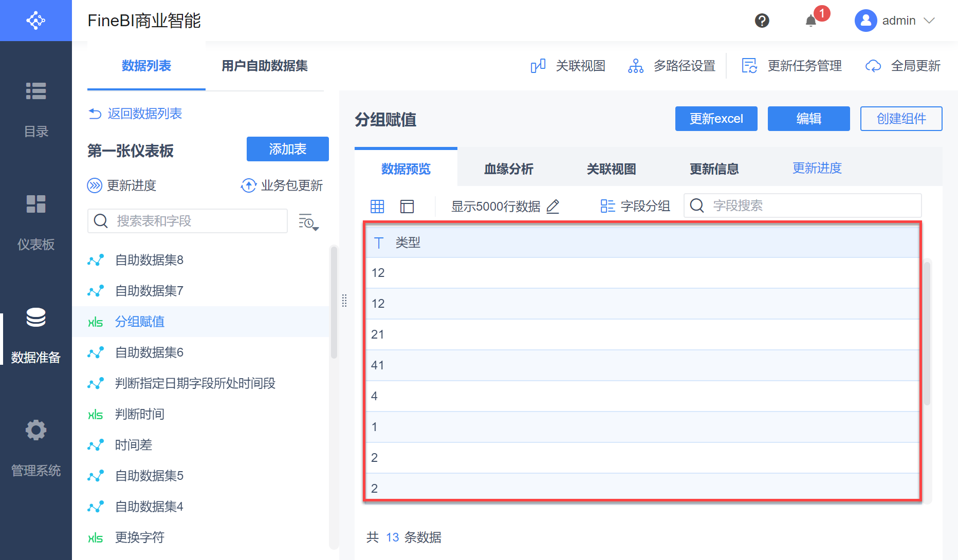Viewport: 958px width, 560px height.
Task: Expand the admin user dropdown
Action: coord(929,21)
